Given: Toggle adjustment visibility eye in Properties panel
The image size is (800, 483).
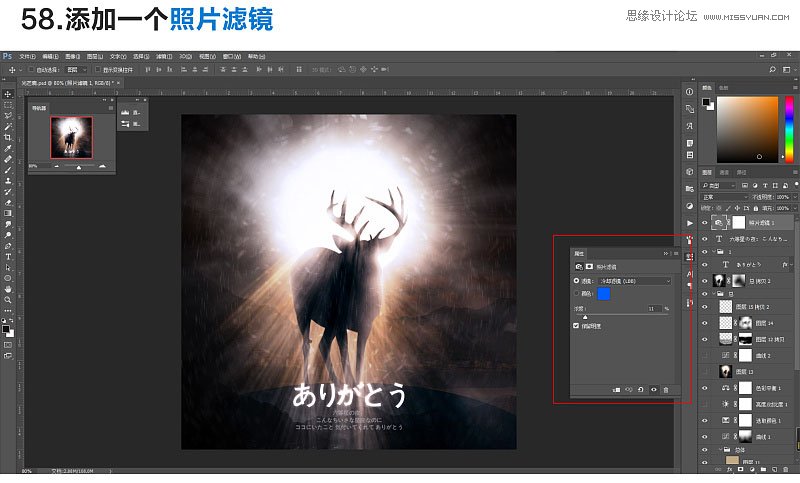Looking at the screenshot, I should [x=654, y=390].
